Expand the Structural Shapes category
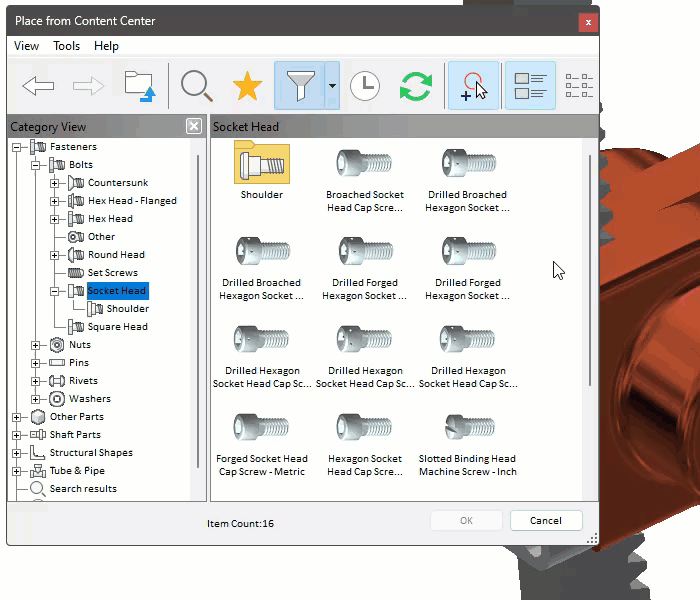Viewport: 700px width, 600px height. pyautogui.click(x=17, y=453)
